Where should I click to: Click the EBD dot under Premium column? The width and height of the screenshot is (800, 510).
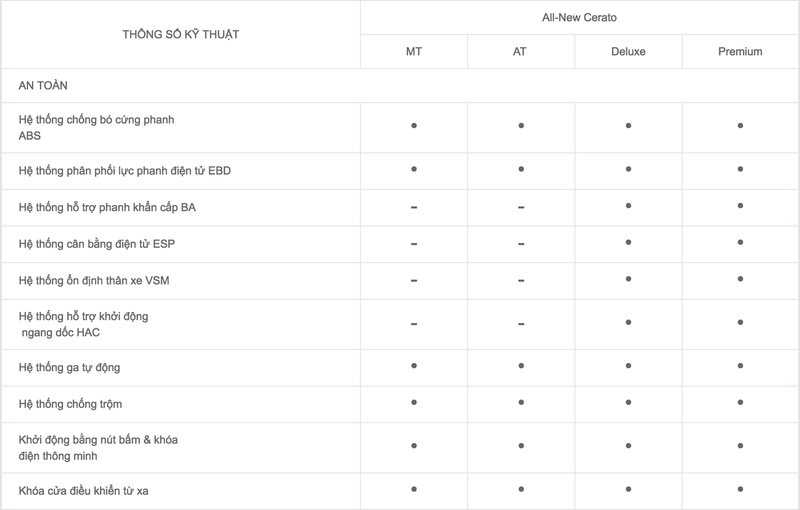740,170
